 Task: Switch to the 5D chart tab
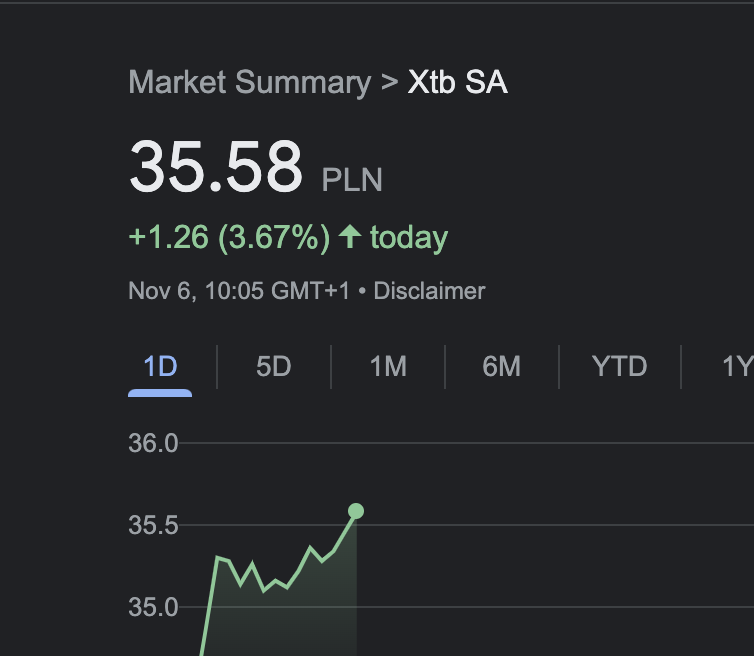coord(273,367)
